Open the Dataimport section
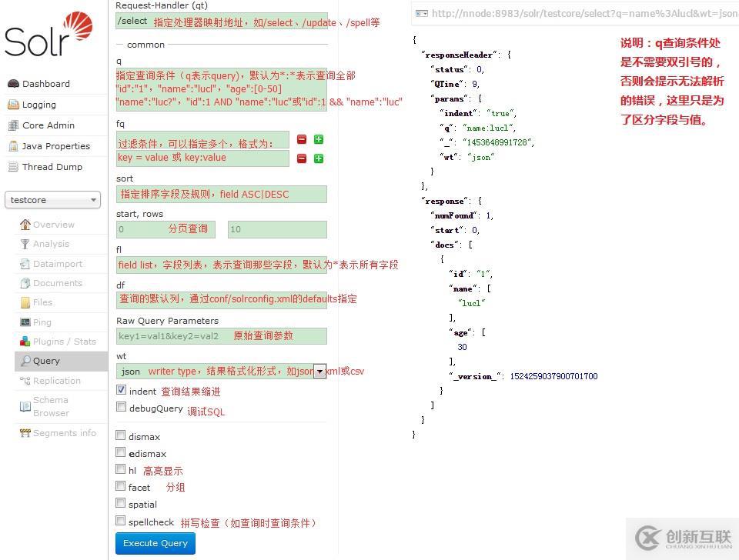 (x=58, y=264)
